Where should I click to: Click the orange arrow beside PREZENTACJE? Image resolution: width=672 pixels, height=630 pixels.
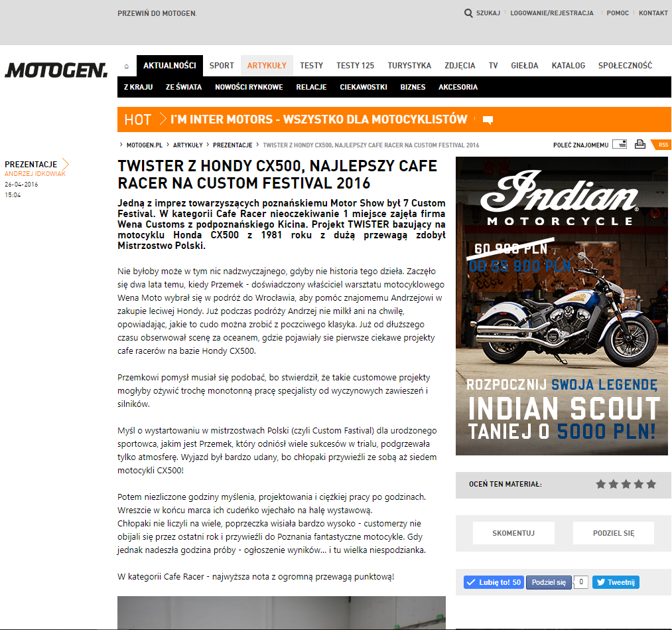coord(66,164)
